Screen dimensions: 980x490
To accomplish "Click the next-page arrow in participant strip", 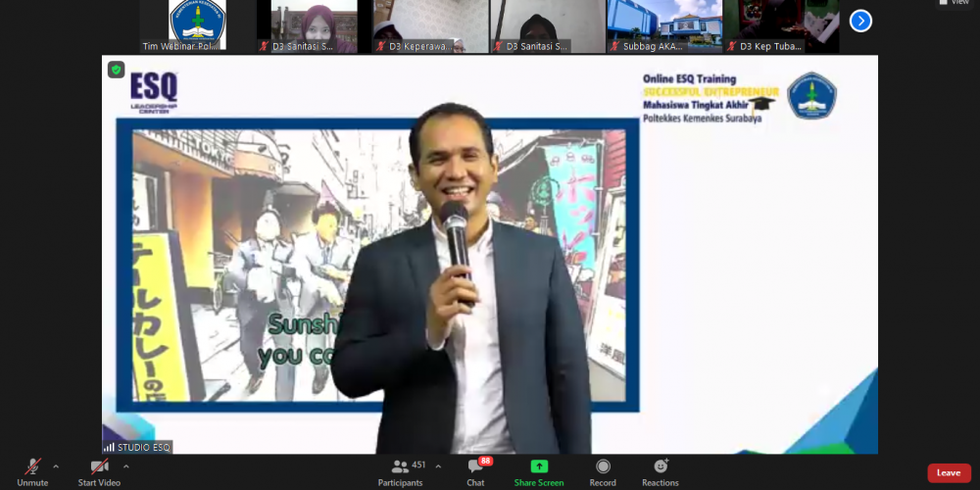I will 860,21.
